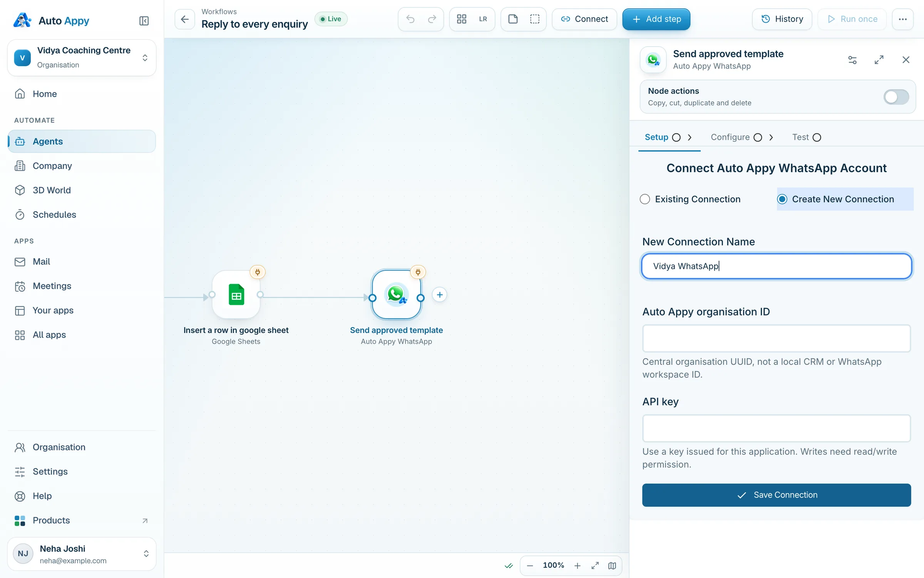924x578 pixels.
Task: Click the Add step button
Action: (656, 19)
